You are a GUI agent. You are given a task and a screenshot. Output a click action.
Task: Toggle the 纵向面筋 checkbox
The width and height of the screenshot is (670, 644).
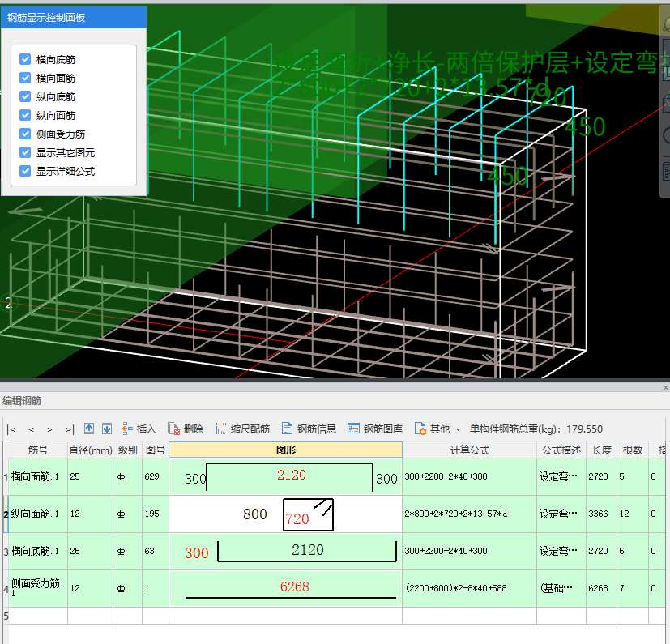coord(25,116)
